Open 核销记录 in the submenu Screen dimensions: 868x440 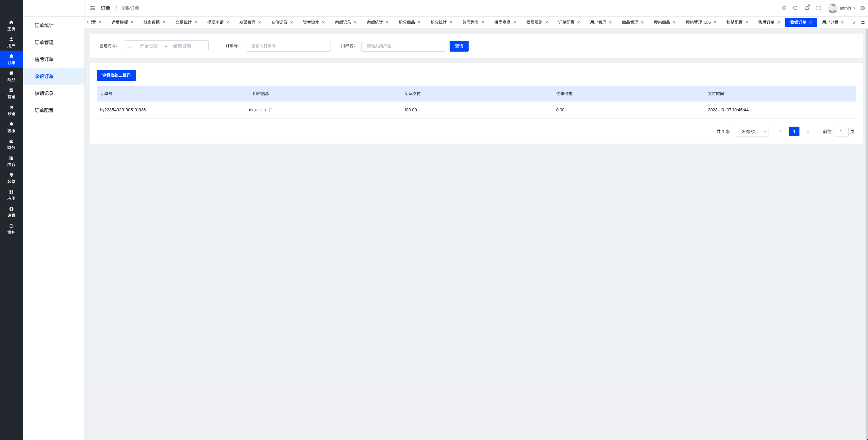54,93
